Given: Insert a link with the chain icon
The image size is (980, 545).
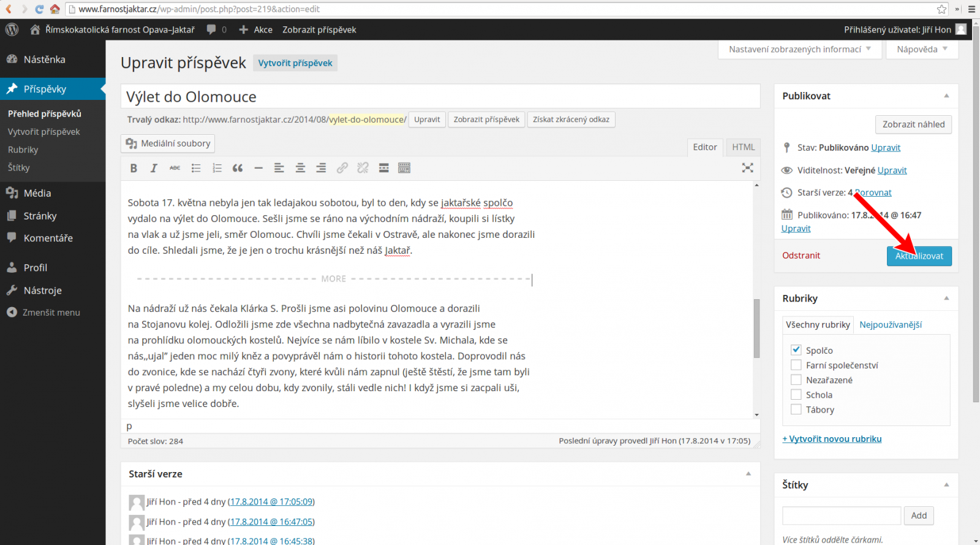Looking at the screenshot, I should (342, 168).
